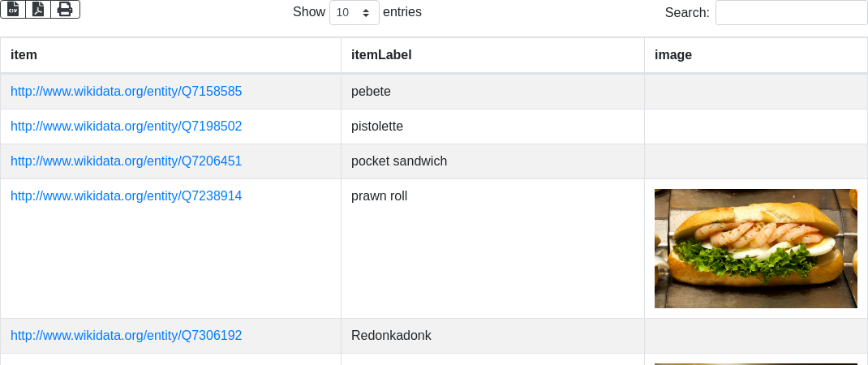This screenshot has height=365, width=868.
Task: Select the prawn roll label cell
Action: click(x=379, y=196)
